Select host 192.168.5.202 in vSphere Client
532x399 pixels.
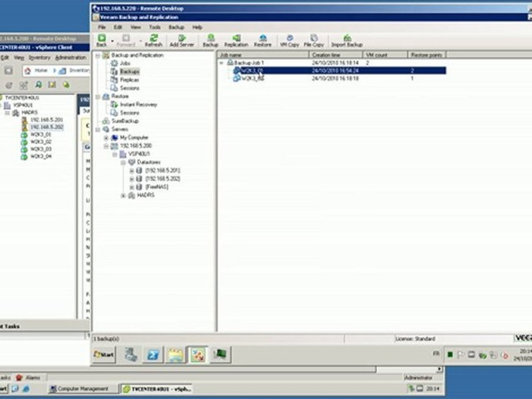pos(47,127)
